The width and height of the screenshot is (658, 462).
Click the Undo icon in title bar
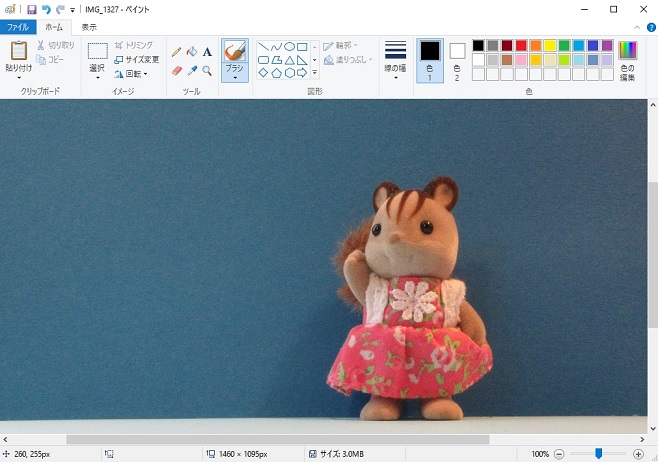click(46, 9)
